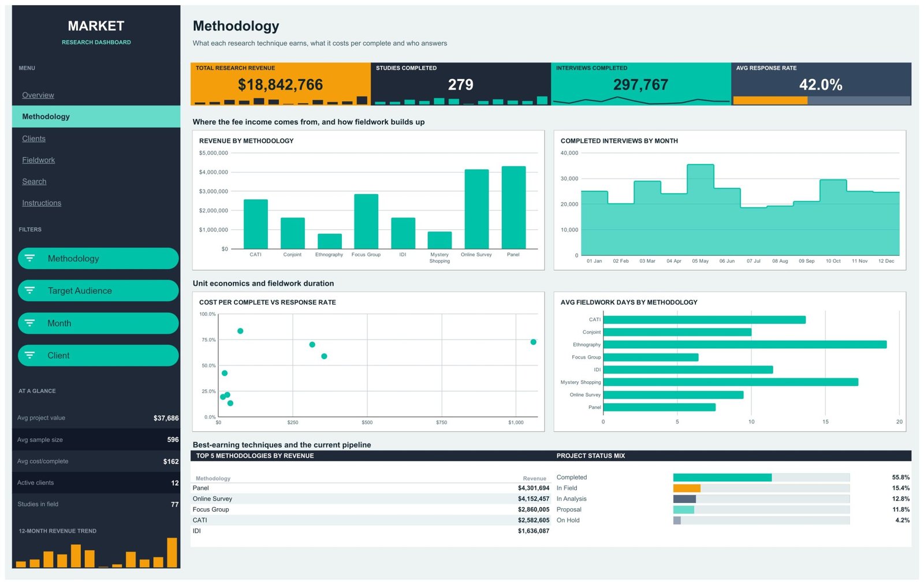Click the Ethnography fieldwork days bar

coord(745,344)
